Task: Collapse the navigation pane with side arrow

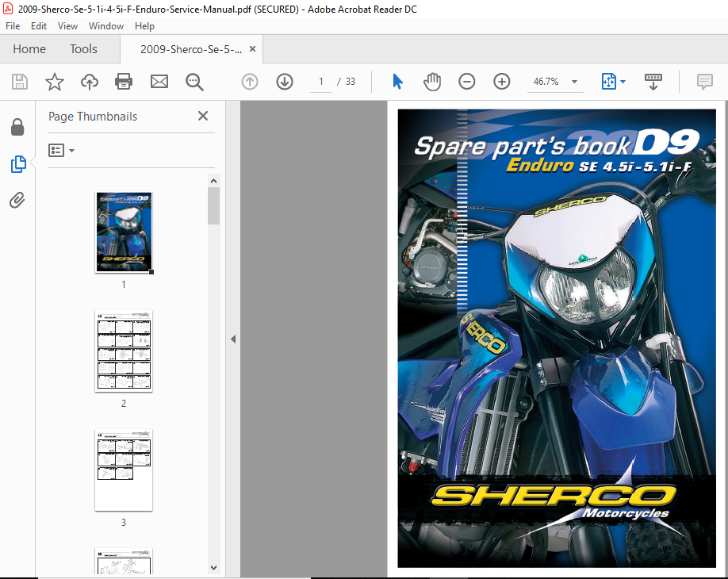Action: tap(233, 339)
